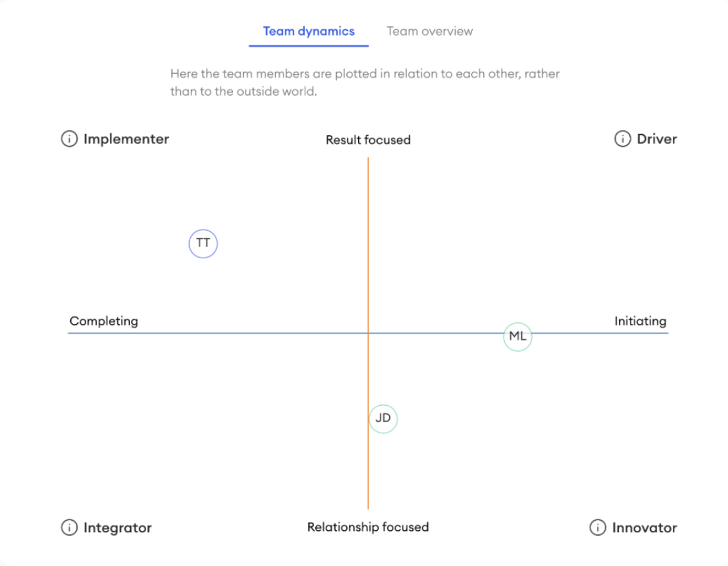
Task: Click the Innovator info icon
Action: point(598,527)
